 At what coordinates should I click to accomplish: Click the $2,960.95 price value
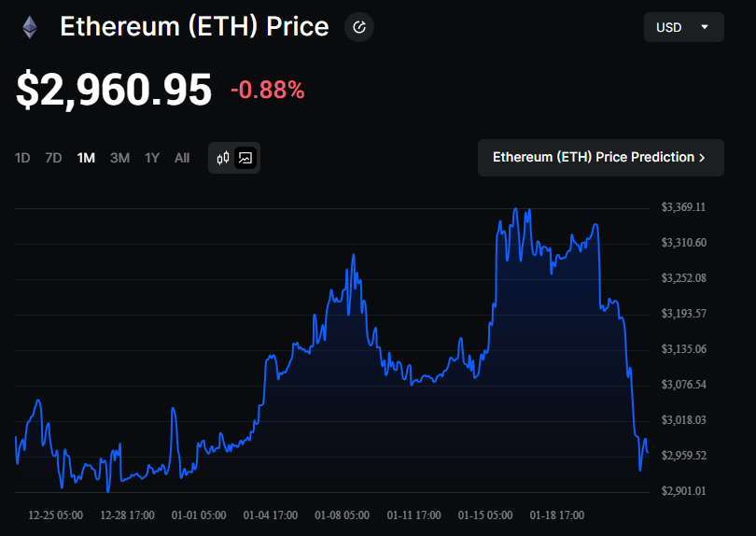tap(114, 90)
